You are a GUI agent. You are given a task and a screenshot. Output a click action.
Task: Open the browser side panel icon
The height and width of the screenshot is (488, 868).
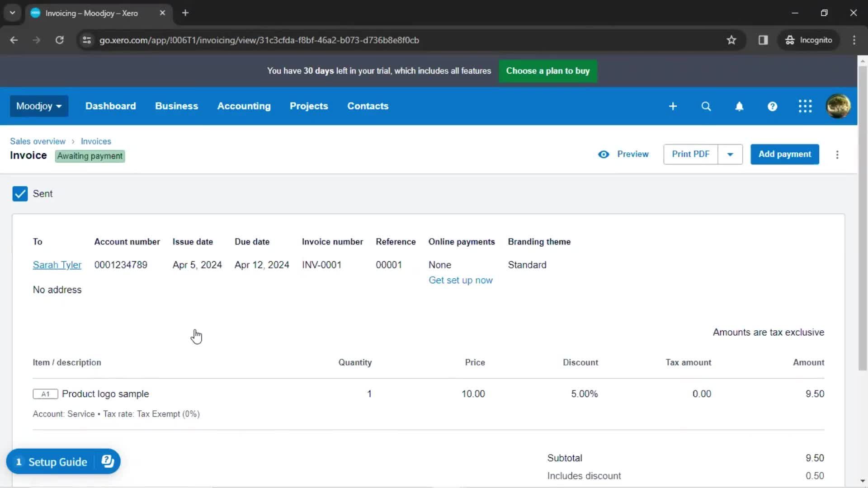tap(763, 40)
